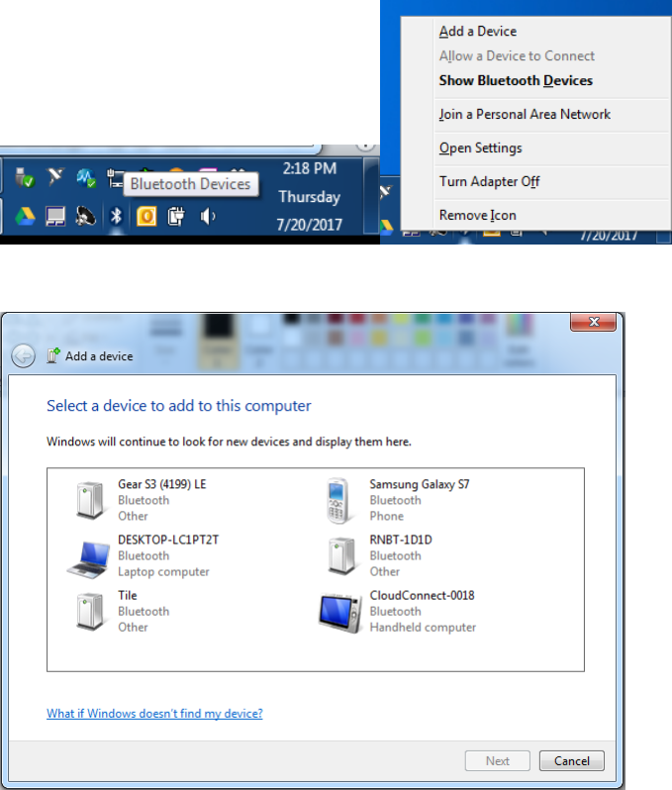Select Turn Adapter Off menu item
The height and width of the screenshot is (790, 672).
(x=489, y=181)
